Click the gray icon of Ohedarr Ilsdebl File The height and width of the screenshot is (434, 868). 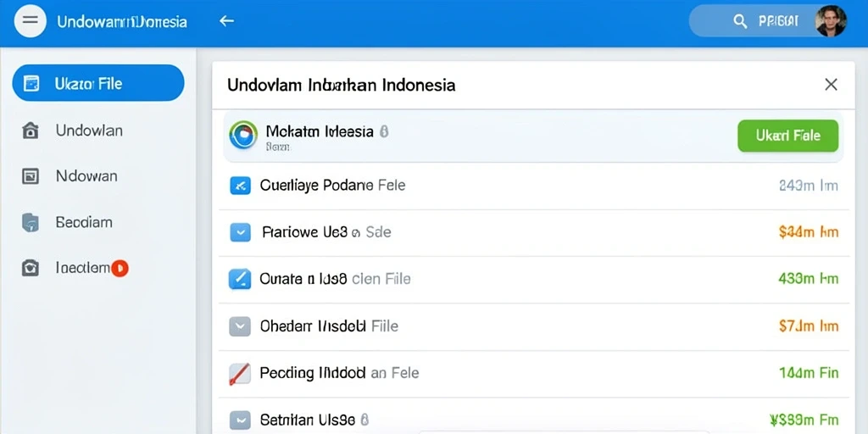tap(240, 326)
